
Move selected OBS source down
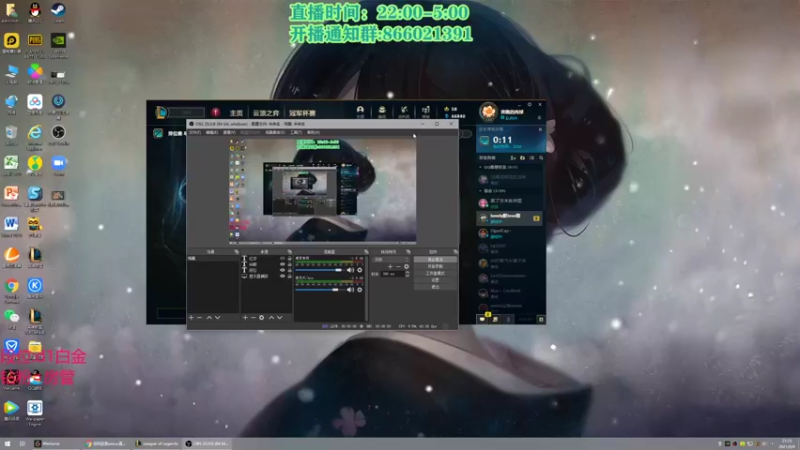pos(280,317)
